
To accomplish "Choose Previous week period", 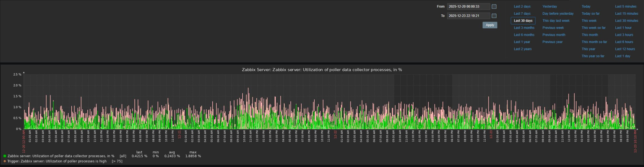I will [553, 28].
